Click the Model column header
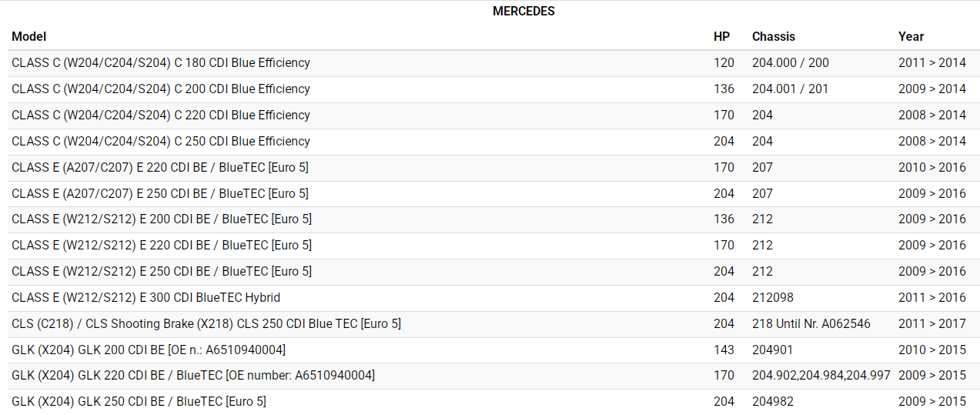This screenshot has height=415, width=980. [29, 36]
